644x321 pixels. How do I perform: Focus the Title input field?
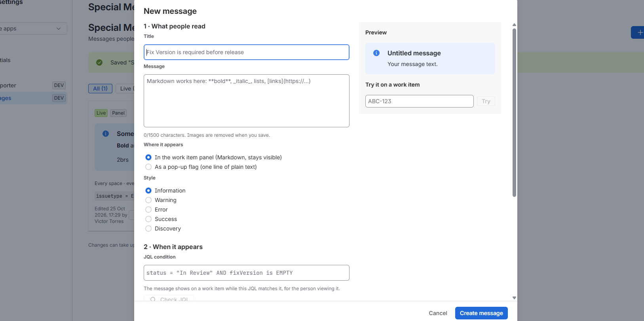click(x=247, y=52)
